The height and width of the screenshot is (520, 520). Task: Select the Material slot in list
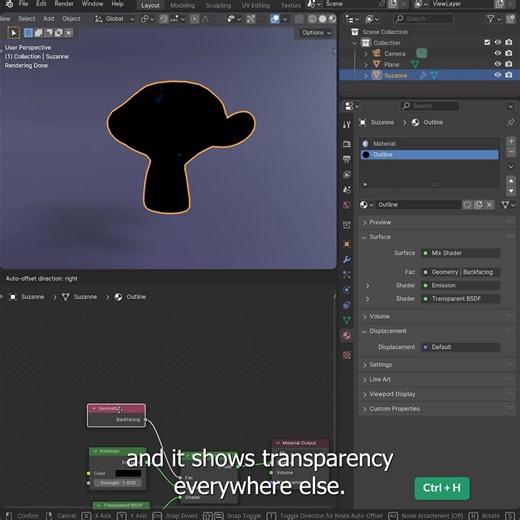tap(430, 144)
